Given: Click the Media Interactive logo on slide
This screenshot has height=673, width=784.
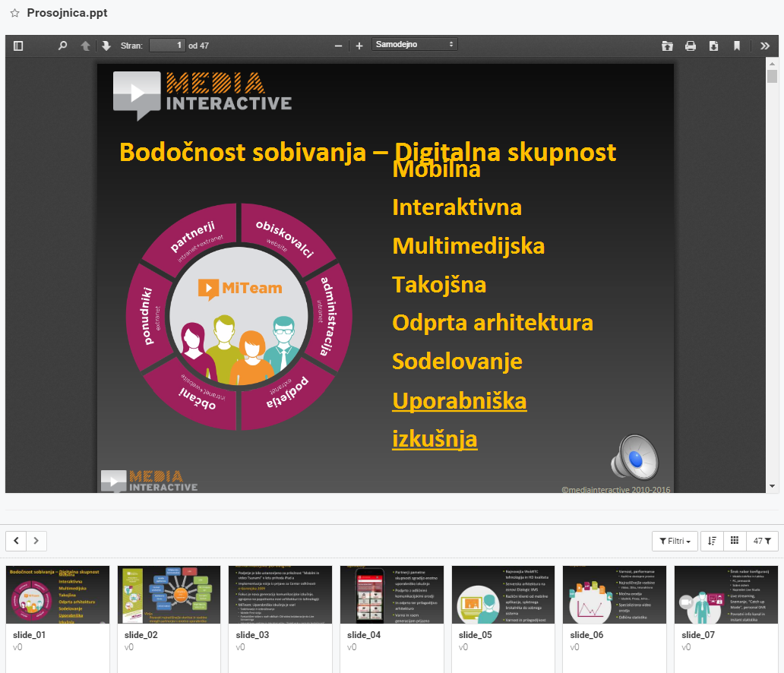Looking at the screenshot, I should (x=203, y=95).
